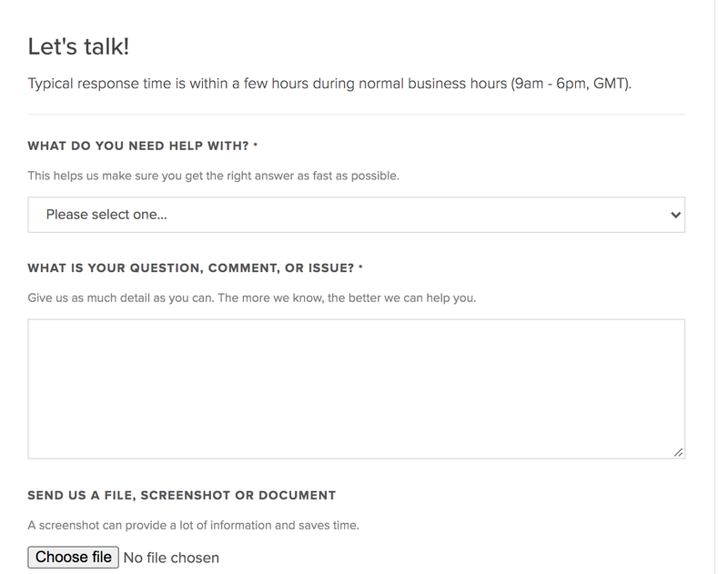Click the words 'Typical response time'

97,86
